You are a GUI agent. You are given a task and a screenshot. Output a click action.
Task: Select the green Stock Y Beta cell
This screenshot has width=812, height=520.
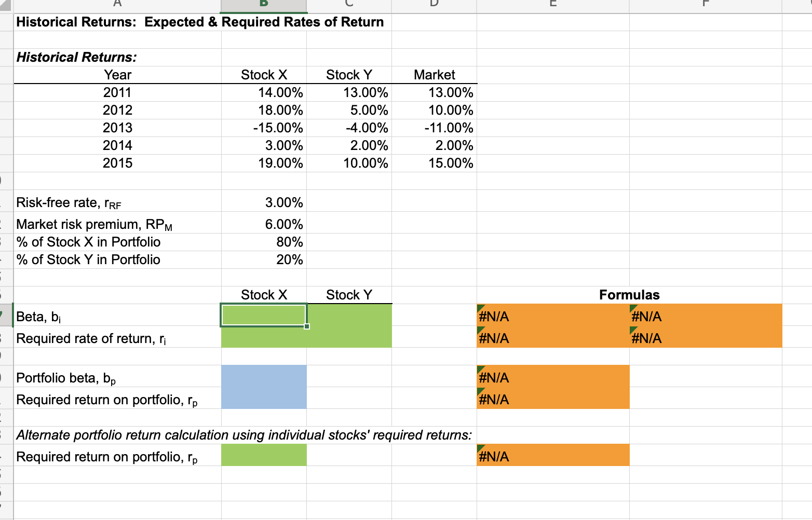click(x=349, y=315)
